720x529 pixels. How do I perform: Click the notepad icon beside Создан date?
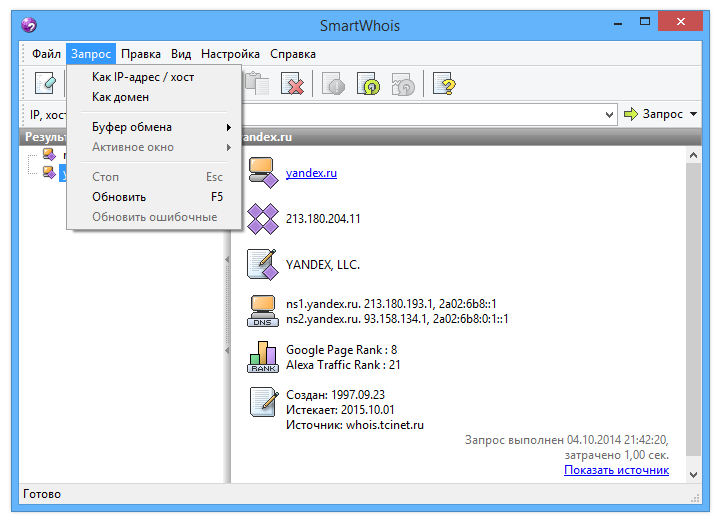tap(264, 402)
